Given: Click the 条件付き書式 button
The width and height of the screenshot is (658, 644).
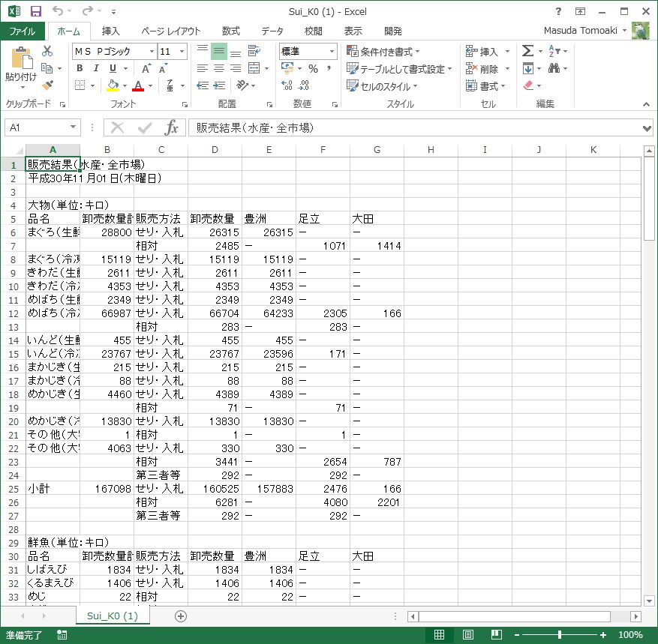Looking at the screenshot, I should point(383,52).
